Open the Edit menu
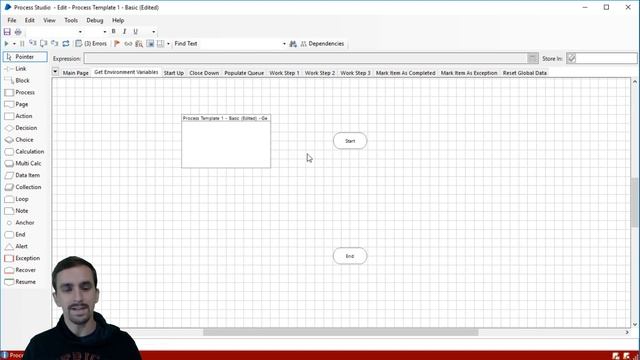The width and height of the screenshot is (640, 360). click(29, 20)
